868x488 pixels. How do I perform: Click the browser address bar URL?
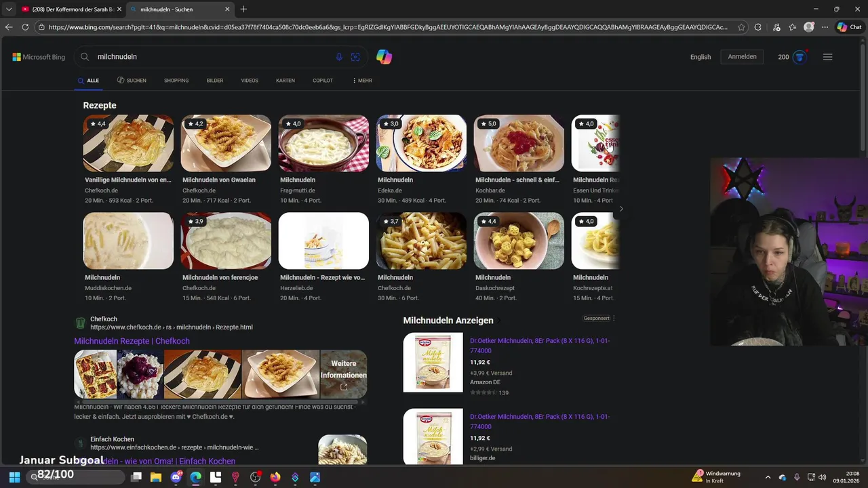coord(388,27)
